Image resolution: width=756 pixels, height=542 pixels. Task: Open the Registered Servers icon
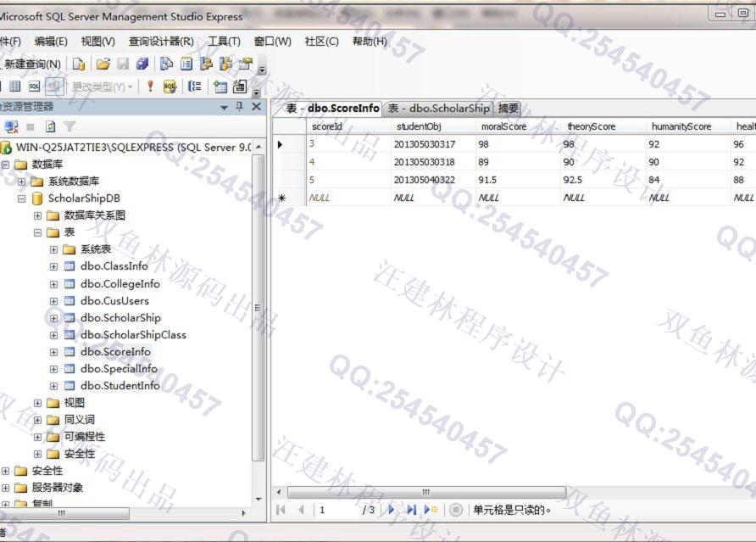(x=166, y=64)
